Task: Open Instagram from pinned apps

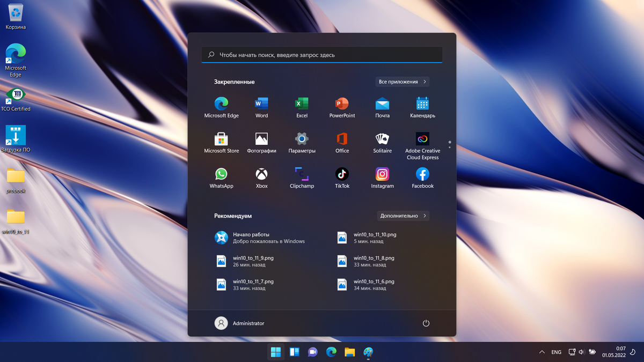Action: (382, 178)
